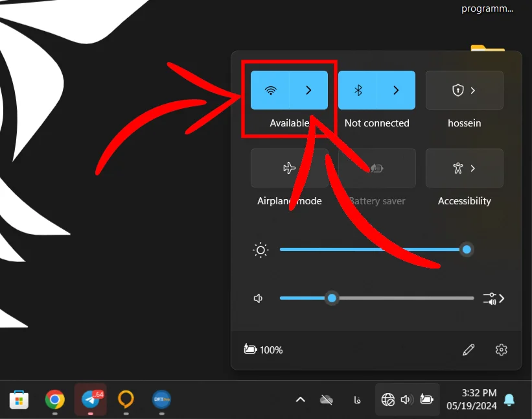Enable Airplane mode
This screenshot has width=532, height=419.
[289, 168]
